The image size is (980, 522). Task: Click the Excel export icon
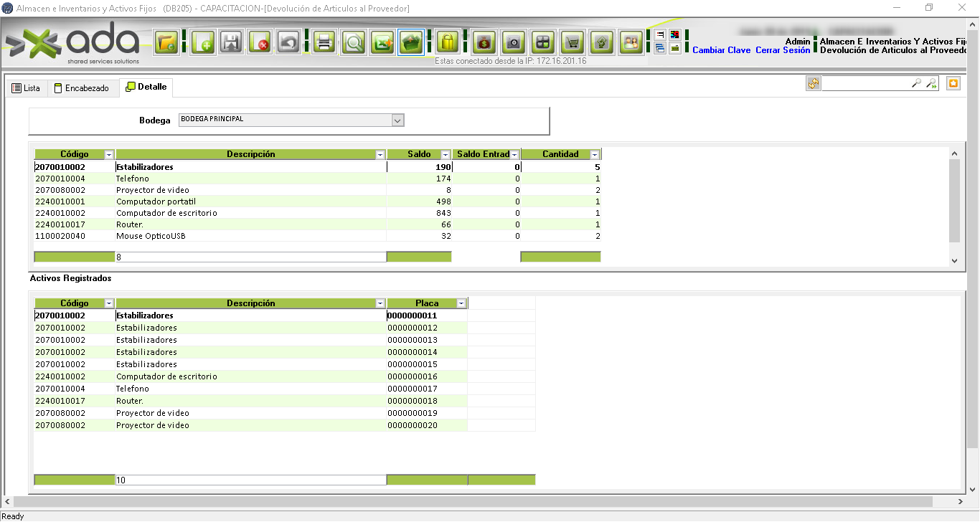click(382, 43)
